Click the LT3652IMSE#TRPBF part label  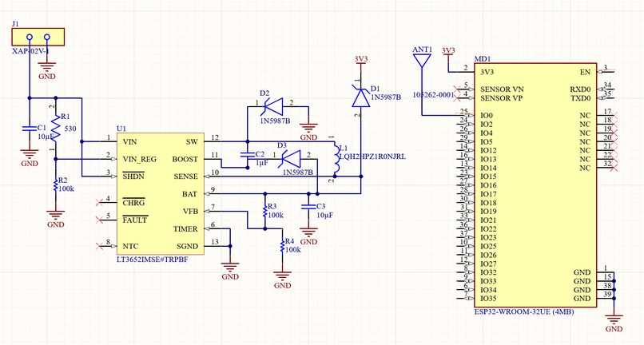(153, 260)
